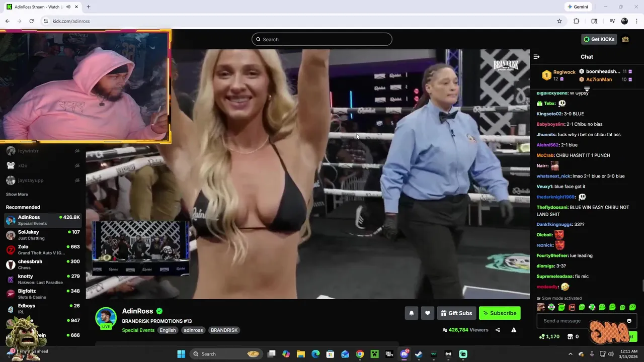Toggle the microphone tray icon
Image resolution: width=644 pixels, height=362 pixels.
pyautogui.click(x=592, y=354)
